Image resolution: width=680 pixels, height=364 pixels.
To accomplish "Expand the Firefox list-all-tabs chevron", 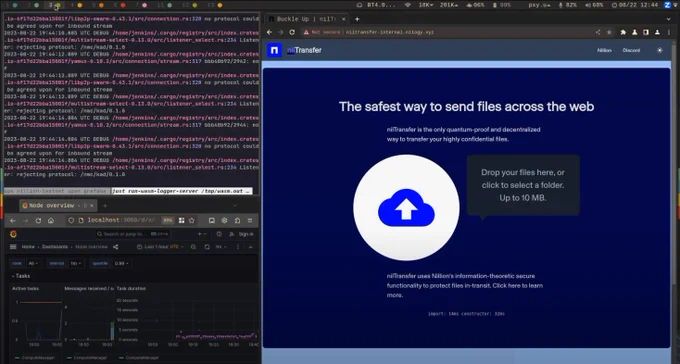I will 235,205.
